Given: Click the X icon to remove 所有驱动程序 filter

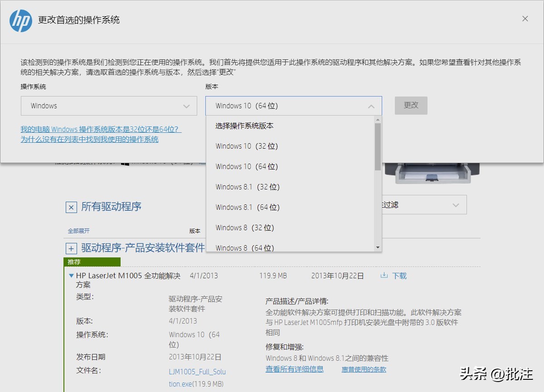Looking at the screenshot, I should point(71,207).
